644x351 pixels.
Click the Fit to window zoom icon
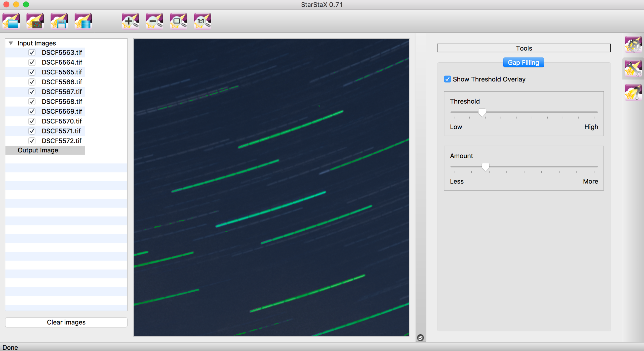[178, 21]
